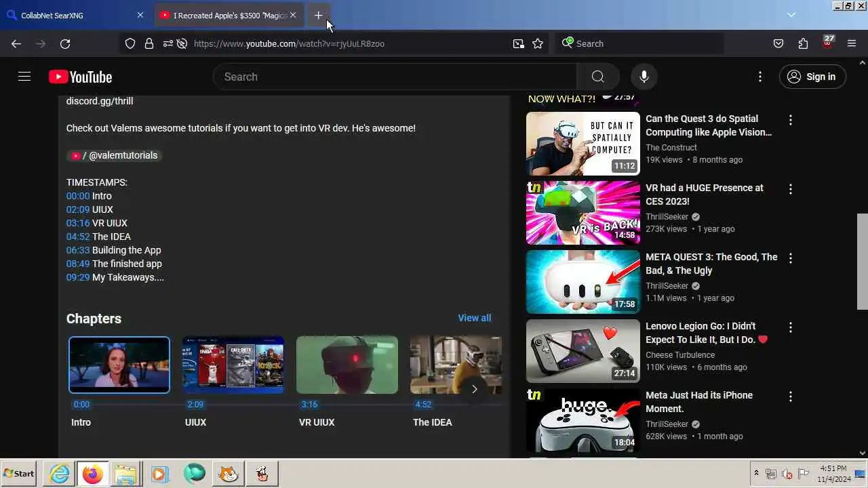Open uBlock extension icon showing 27
This screenshot has height=488, width=868.
click(827, 43)
